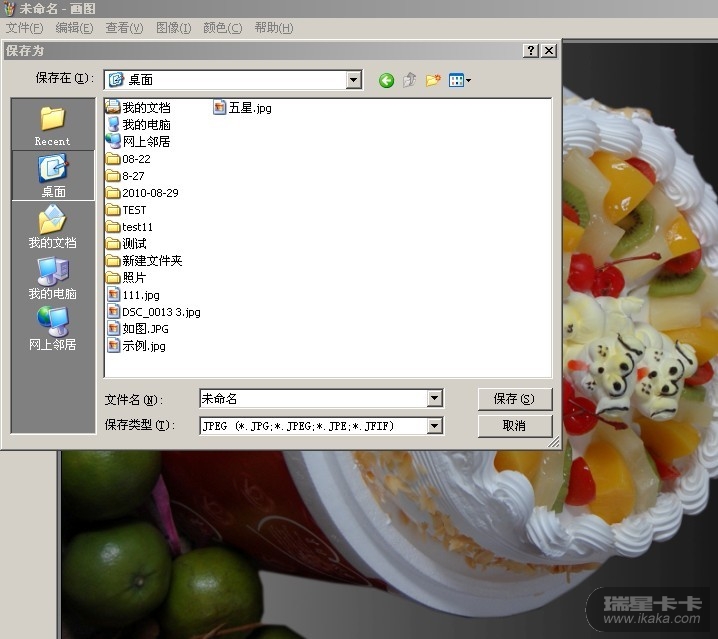Click the dialog help question-mark button

click(531, 50)
